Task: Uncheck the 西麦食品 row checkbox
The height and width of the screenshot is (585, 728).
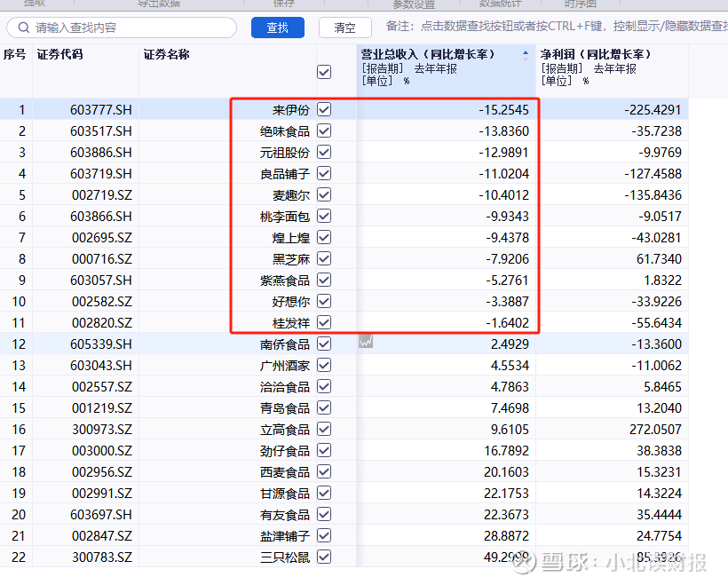Action: [x=324, y=472]
